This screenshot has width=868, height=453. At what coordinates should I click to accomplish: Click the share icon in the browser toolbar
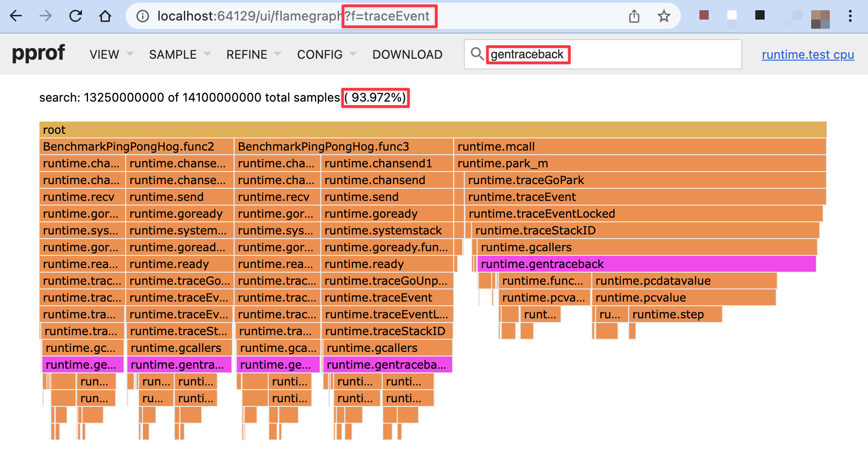tap(634, 16)
